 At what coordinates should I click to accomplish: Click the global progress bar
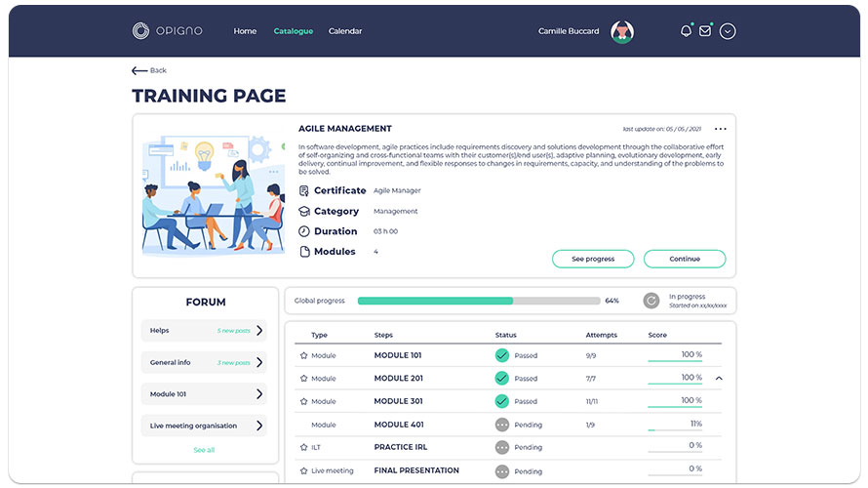pyautogui.click(x=479, y=301)
